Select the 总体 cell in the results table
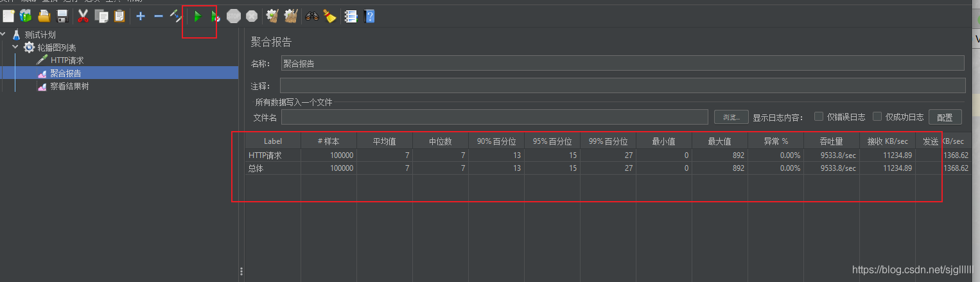Viewport: 980px width, 282px height. pos(273,168)
